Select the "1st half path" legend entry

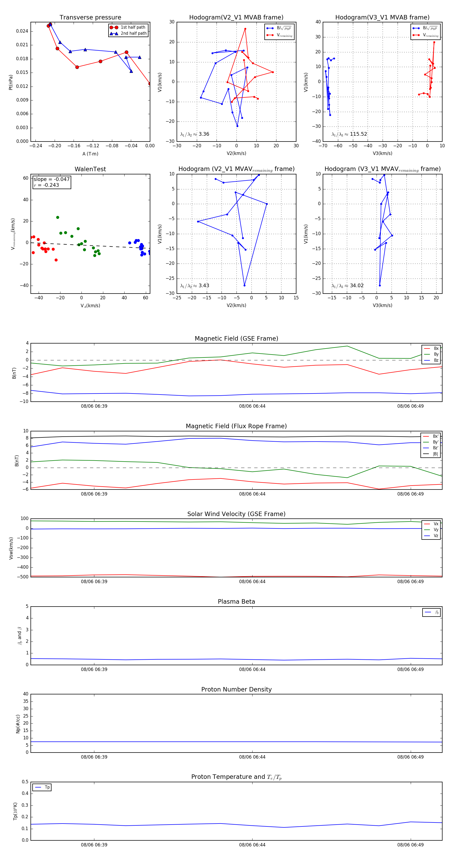(x=128, y=27)
